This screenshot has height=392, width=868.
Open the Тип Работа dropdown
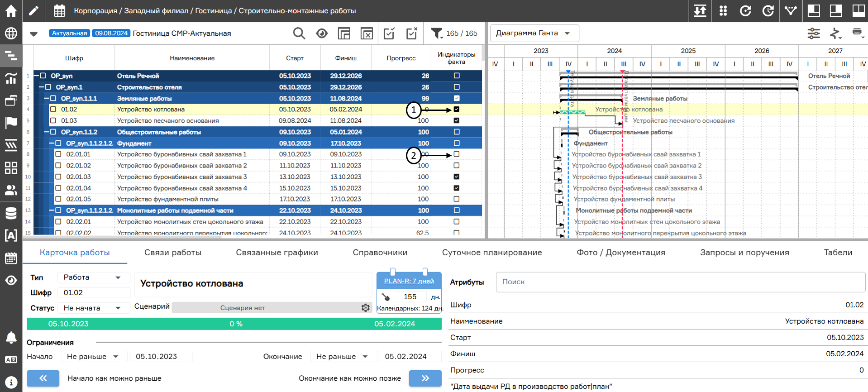93,277
